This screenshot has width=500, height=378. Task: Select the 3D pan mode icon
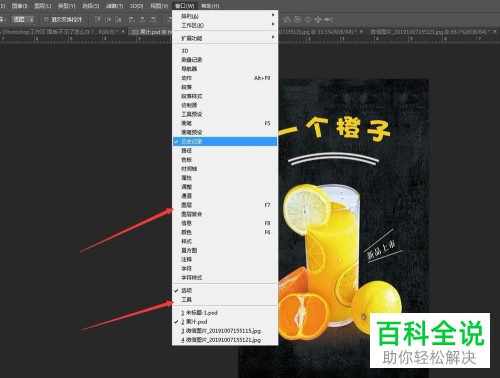coord(308,20)
